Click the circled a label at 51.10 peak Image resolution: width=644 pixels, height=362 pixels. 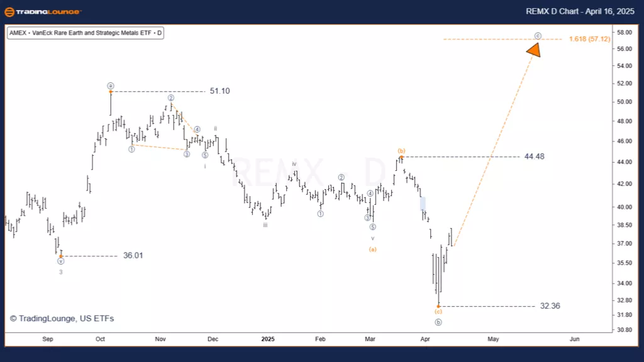(110, 85)
